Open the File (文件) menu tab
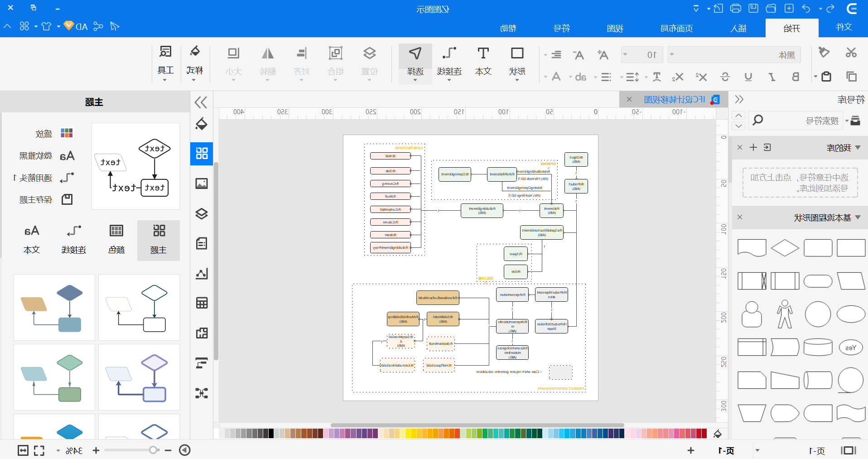 (x=844, y=27)
